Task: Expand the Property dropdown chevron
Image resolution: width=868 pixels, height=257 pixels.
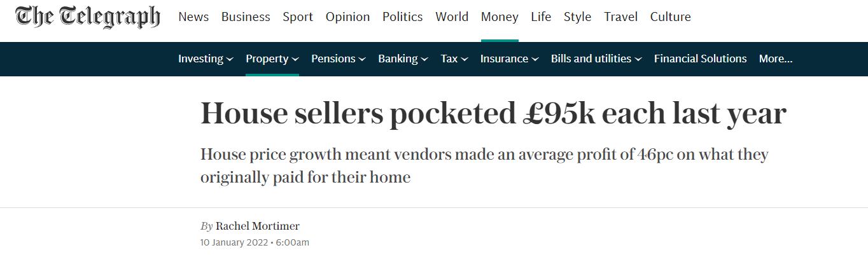Action: pyautogui.click(x=295, y=59)
